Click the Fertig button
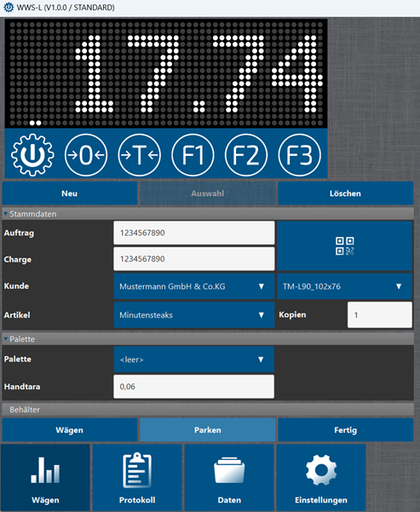Image resolution: width=420 pixels, height=512 pixels. (346, 429)
